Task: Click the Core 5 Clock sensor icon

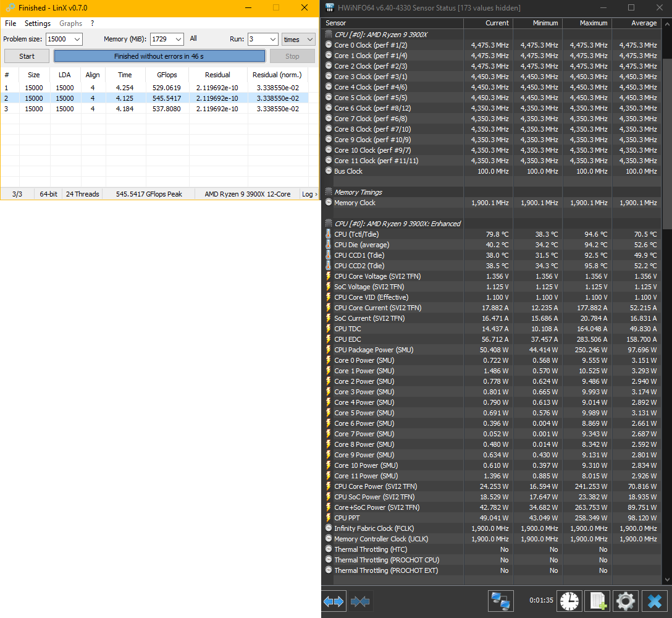Action: pyautogui.click(x=329, y=98)
